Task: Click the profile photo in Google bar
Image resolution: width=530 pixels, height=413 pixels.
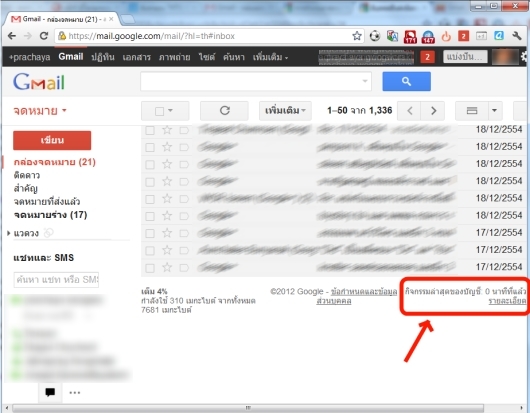Action: tap(505, 57)
